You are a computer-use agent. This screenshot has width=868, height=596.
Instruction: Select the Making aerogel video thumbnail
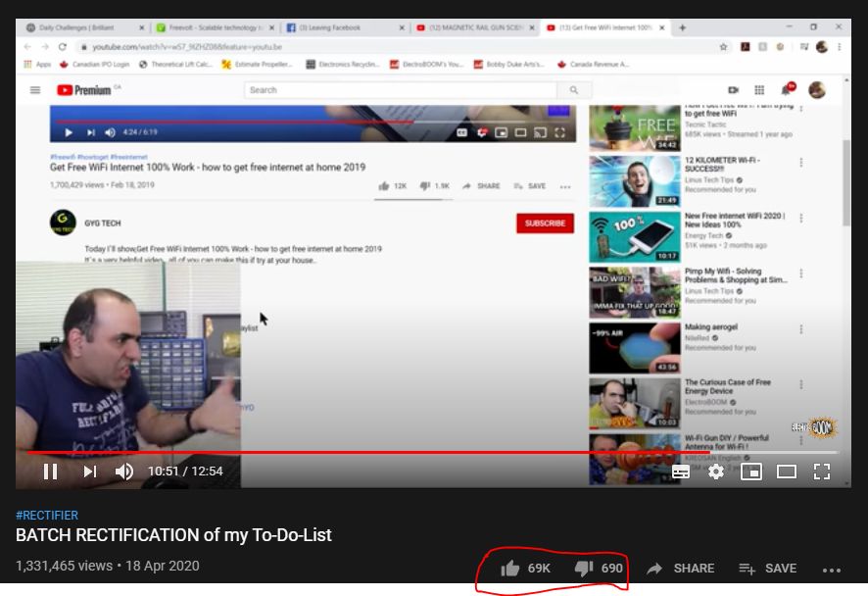634,349
